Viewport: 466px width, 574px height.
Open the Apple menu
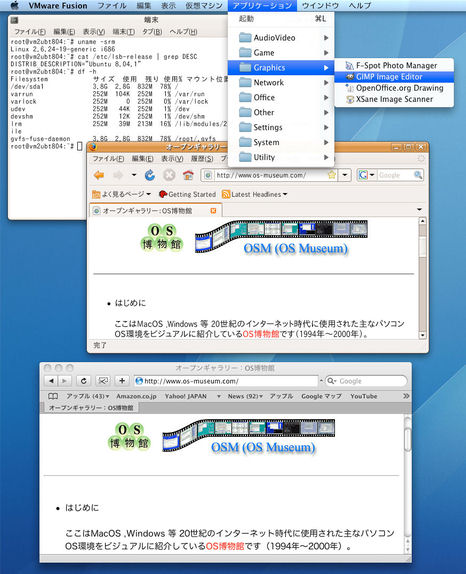(x=14, y=5)
